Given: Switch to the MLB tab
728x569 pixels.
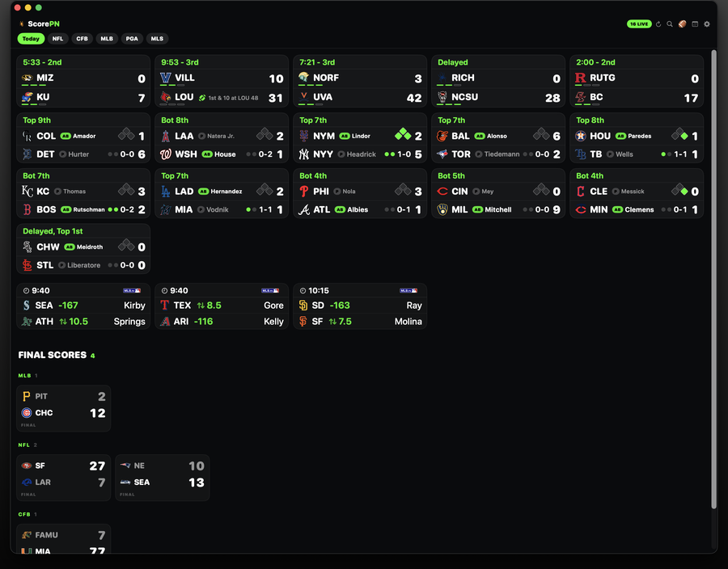Looking at the screenshot, I should (x=107, y=39).
